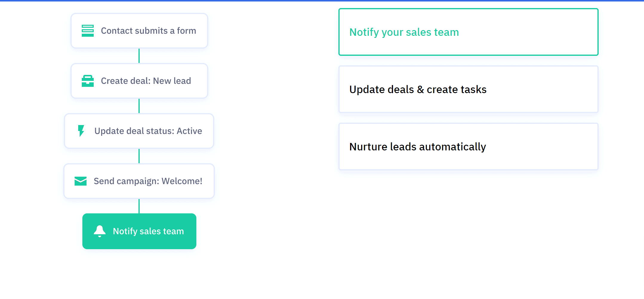The width and height of the screenshot is (644, 299).
Task: Click the envelope icon beside Send campaign
Action: pos(81,181)
